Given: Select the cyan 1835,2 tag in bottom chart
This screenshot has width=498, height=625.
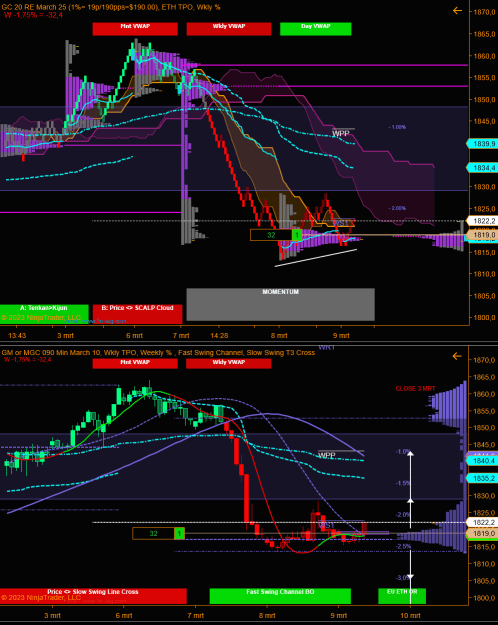Looking at the screenshot, I should pyautogui.click(x=481, y=478).
